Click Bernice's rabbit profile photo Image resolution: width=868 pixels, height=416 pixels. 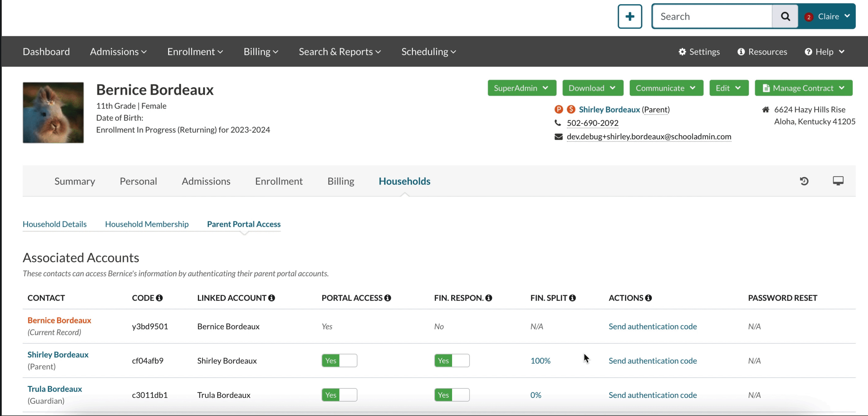point(53,113)
